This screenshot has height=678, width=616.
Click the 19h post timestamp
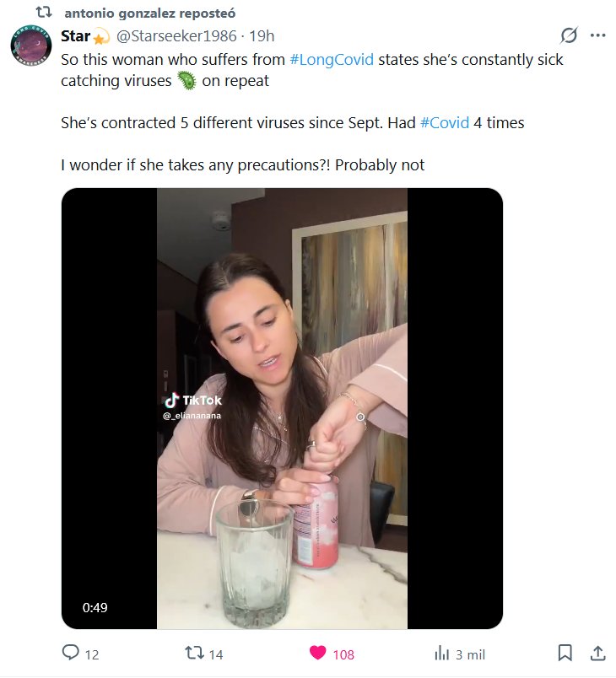pyautogui.click(x=261, y=36)
